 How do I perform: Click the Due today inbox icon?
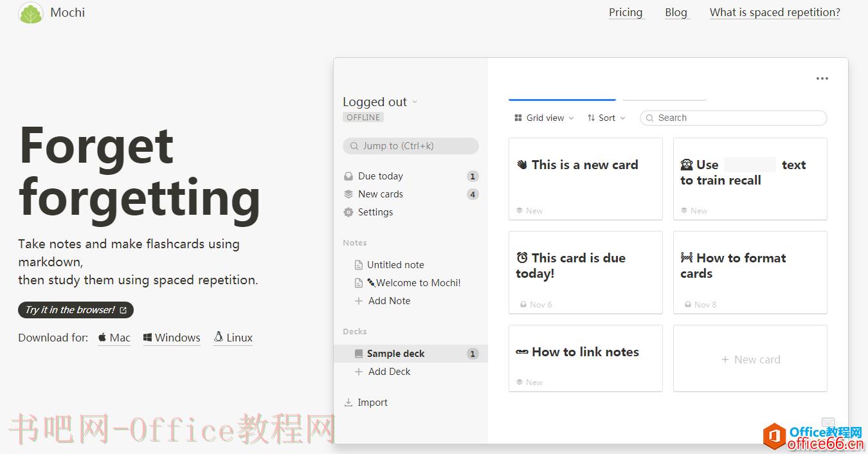(348, 176)
